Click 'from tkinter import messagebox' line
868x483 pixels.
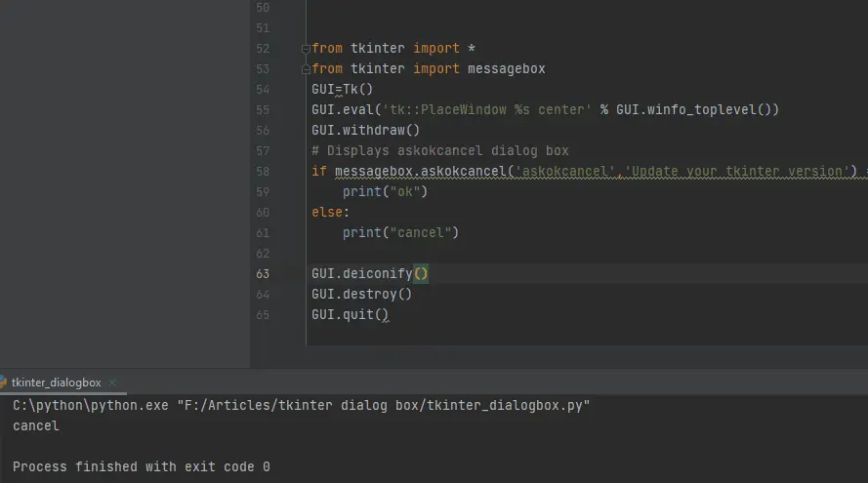point(428,69)
